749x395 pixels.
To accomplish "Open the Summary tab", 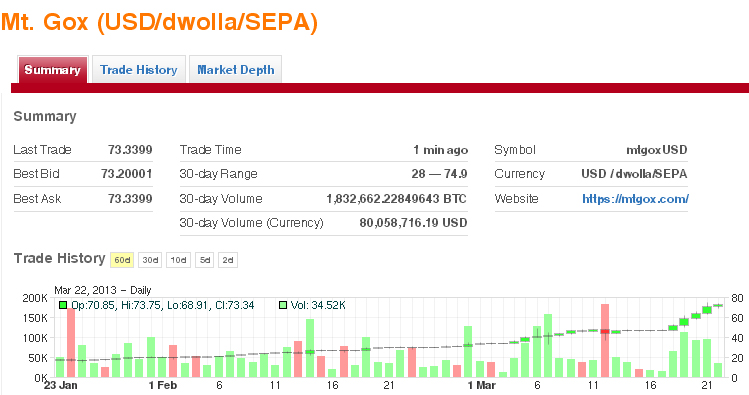I will click(53, 70).
